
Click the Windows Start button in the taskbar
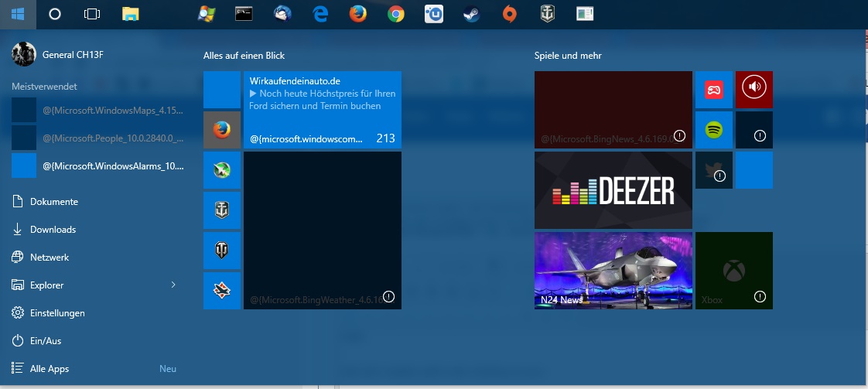(18, 15)
